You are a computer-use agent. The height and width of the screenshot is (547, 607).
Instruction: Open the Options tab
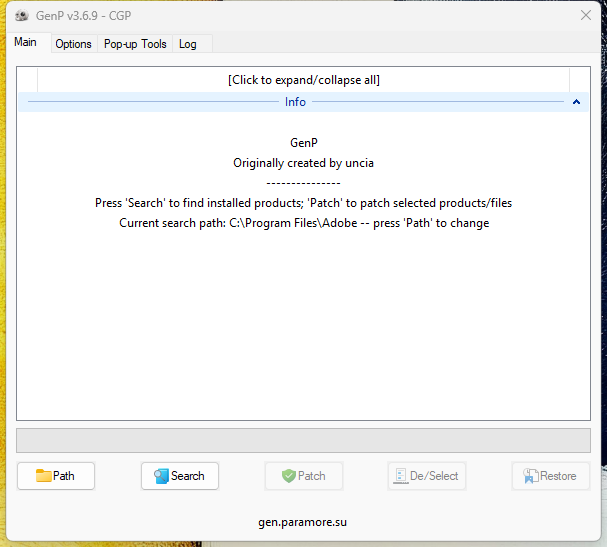[x=74, y=44]
